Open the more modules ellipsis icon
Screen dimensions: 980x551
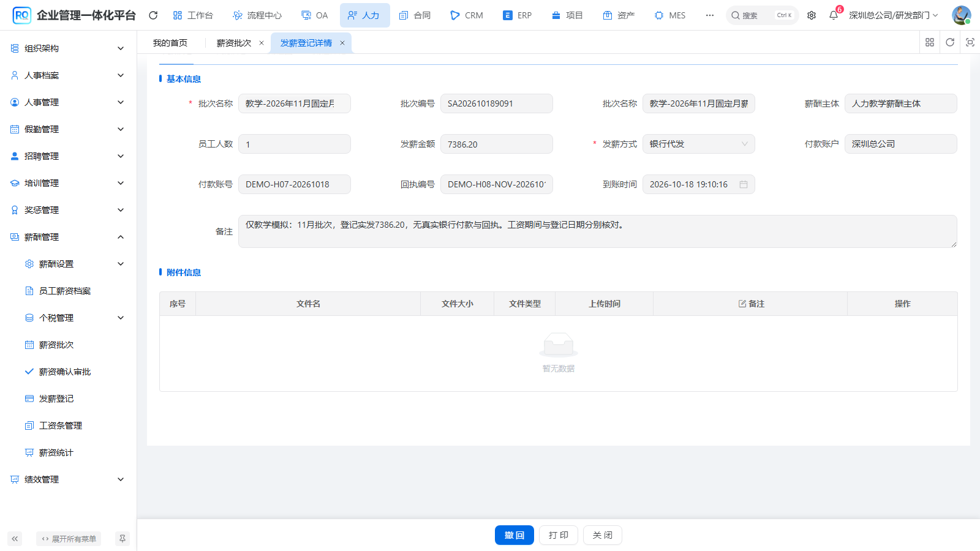(x=709, y=15)
